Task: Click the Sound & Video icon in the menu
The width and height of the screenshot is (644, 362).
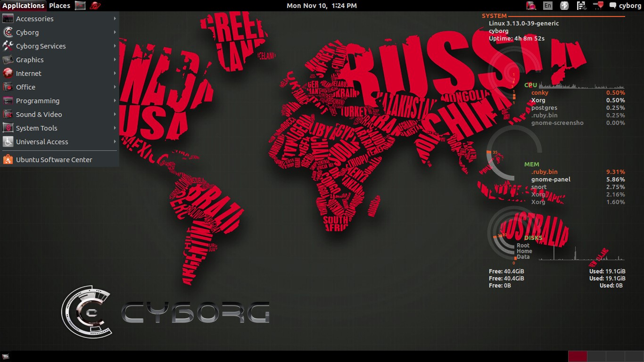Action: click(x=8, y=114)
